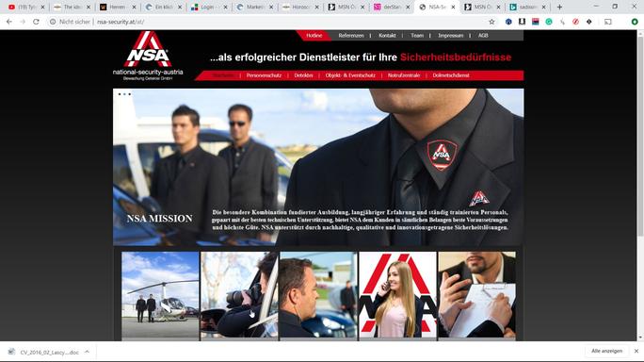Click the Grammarly green extension icon
This screenshot has height=362, width=644.
(549, 22)
